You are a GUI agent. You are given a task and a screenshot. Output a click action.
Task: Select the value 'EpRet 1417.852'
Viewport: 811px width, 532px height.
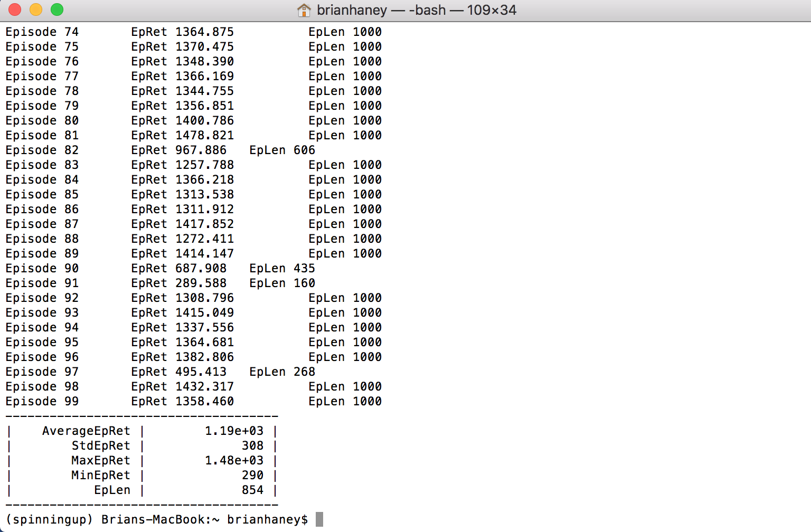click(x=183, y=224)
